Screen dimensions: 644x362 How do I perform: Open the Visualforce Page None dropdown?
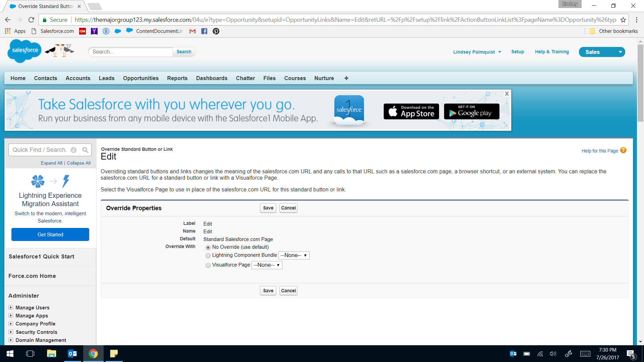click(267, 265)
